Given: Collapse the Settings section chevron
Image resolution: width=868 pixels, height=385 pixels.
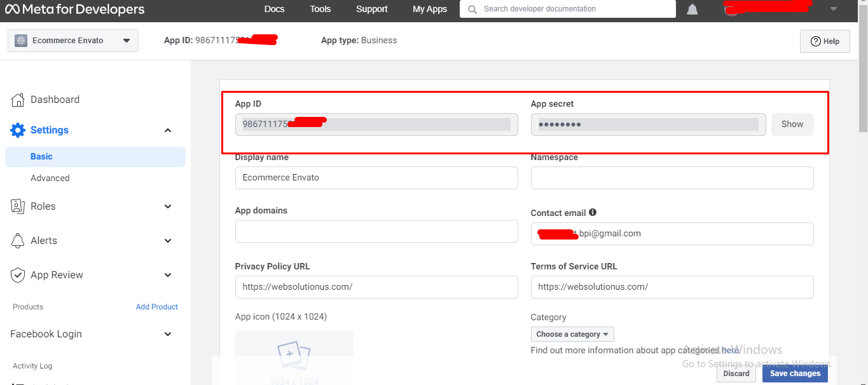Looking at the screenshot, I should (x=168, y=130).
